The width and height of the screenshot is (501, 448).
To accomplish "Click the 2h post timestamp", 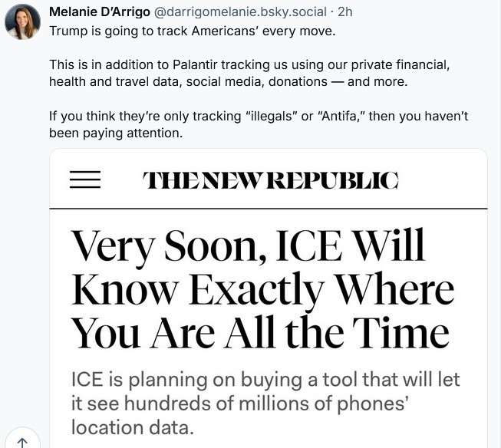I will tap(345, 12).
